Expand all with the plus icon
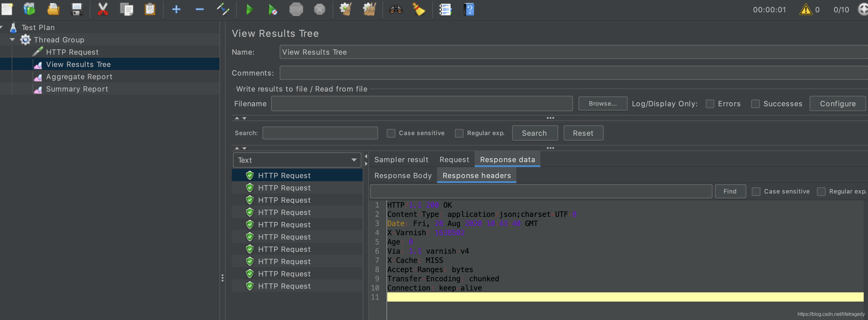Screen dimensions: 868x320 (176, 10)
